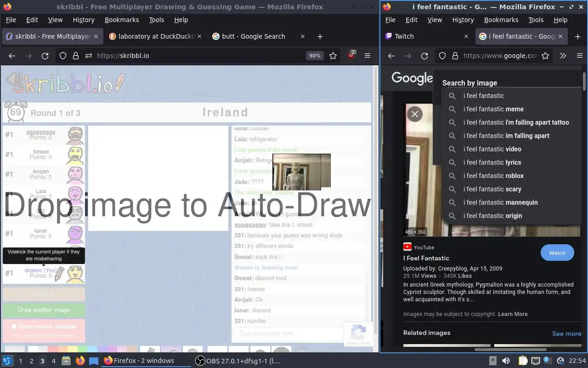Click the blue Watch button

pyautogui.click(x=557, y=253)
